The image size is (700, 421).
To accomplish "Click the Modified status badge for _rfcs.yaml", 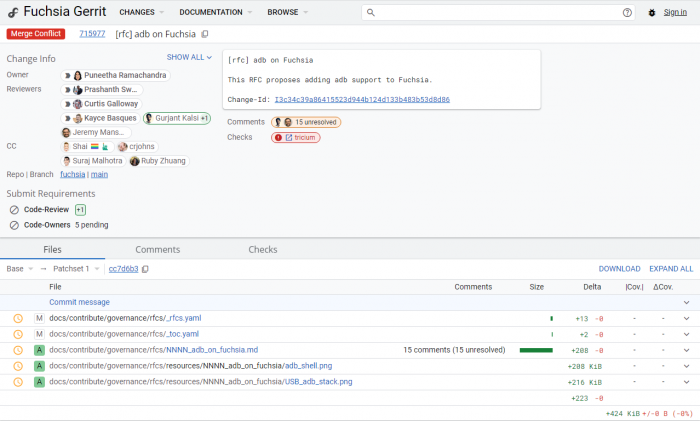I will pos(39,318).
